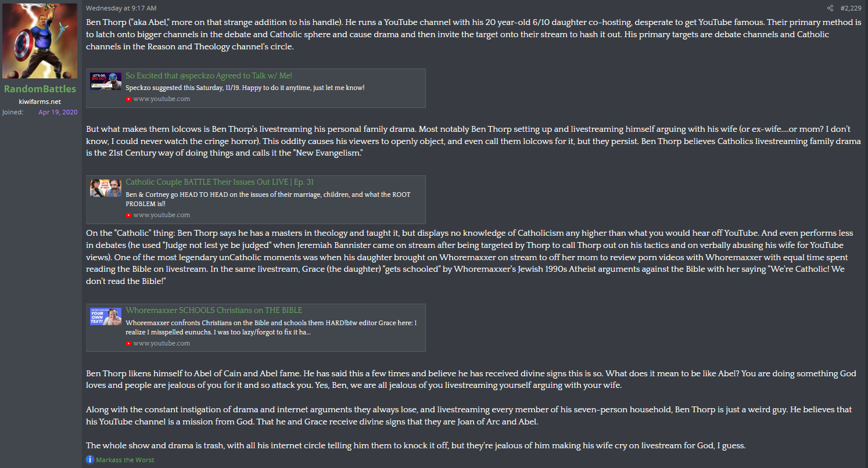
Task: Click the Speckzo video embed thumbnail
Action: click(x=106, y=81)
